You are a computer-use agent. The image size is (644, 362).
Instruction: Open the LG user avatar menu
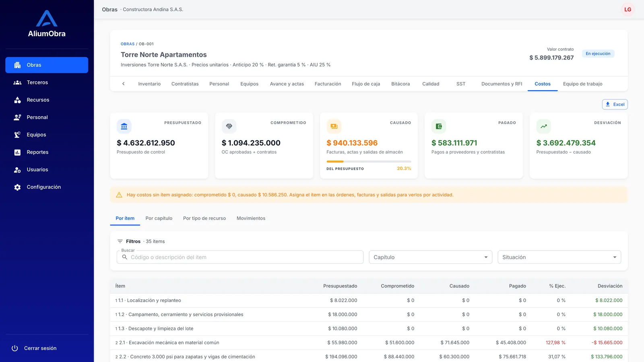pyautogui.click(x=627, y=10)
